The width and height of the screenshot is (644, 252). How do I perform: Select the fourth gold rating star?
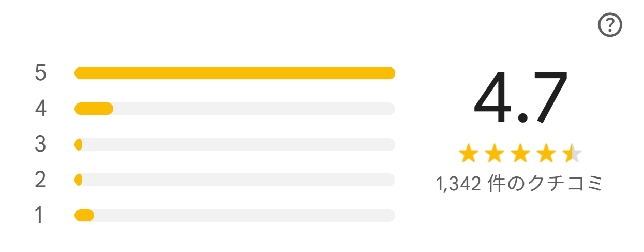point(546,154)
